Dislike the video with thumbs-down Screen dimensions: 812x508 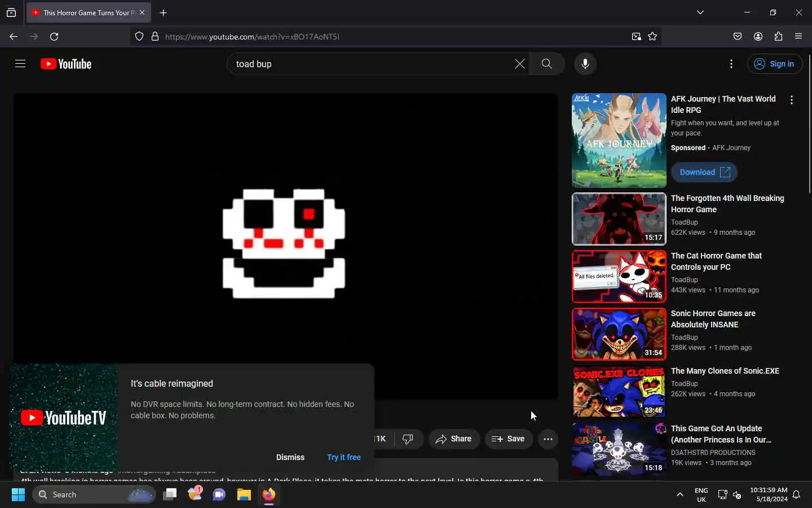click(x=408, y=439)
